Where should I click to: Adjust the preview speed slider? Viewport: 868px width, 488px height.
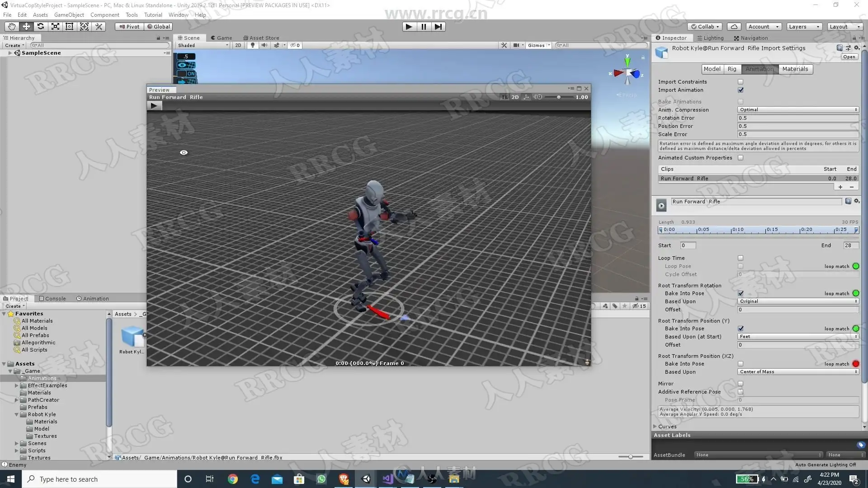[559, 97]
